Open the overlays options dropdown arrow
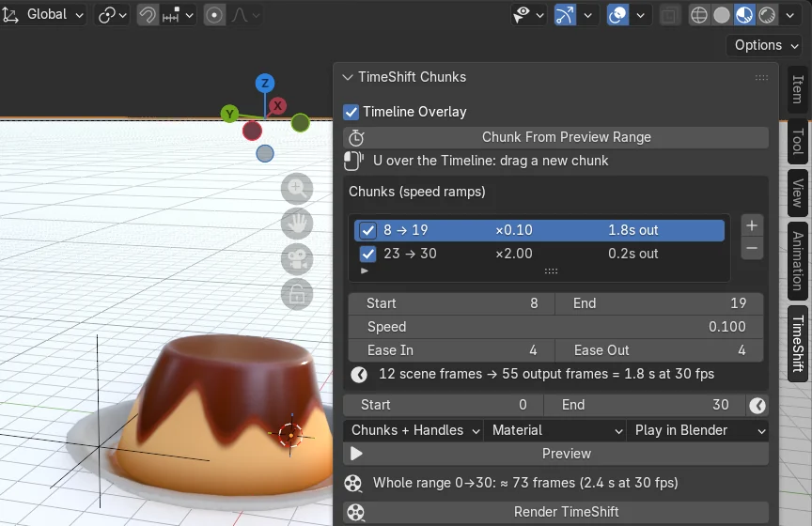 (x=641, y=15)
